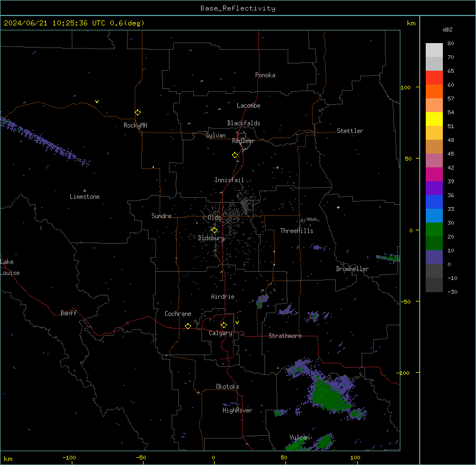This screenshot has height=465, width=476.
Task: Click the Didsbury label
Action: [x=211, y=238]
